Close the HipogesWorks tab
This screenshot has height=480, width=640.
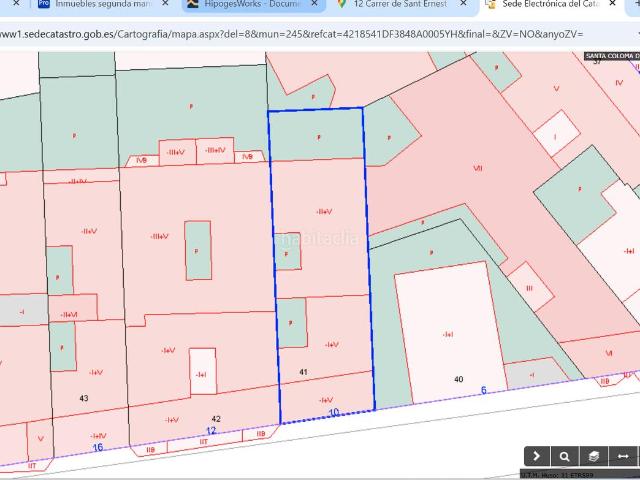point(315,5)
